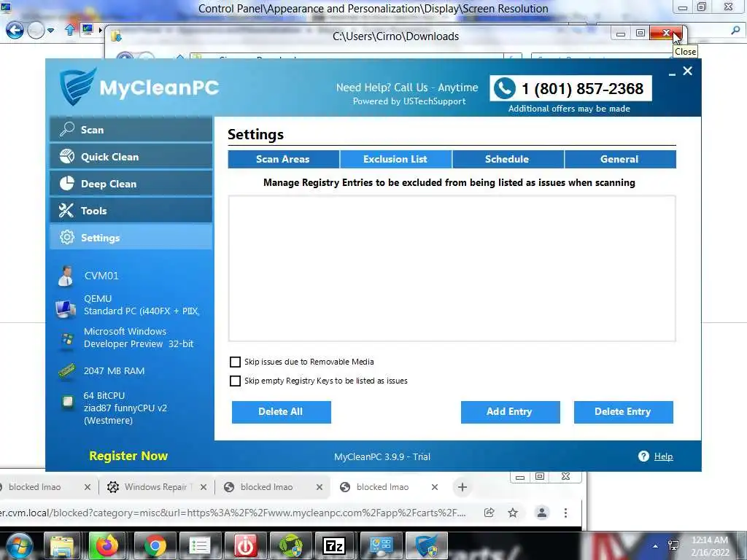747x560 pixels.
Task: Click the QEMU computer icon
Action: (66, 308)
